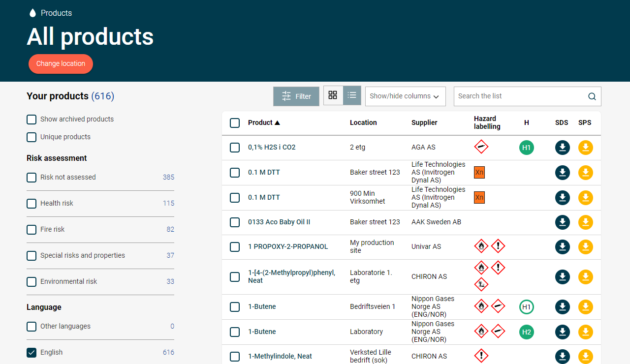Open H2 badge for 1-Butene Laboratory

coord(527,332)
